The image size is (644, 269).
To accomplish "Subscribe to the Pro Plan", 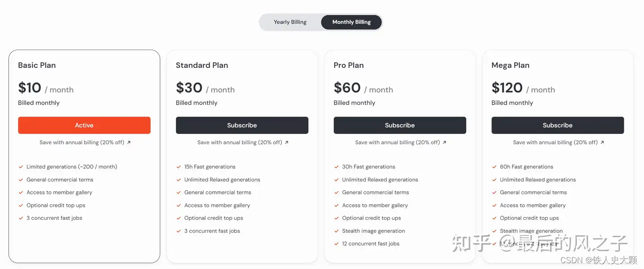I will (400, 125).
